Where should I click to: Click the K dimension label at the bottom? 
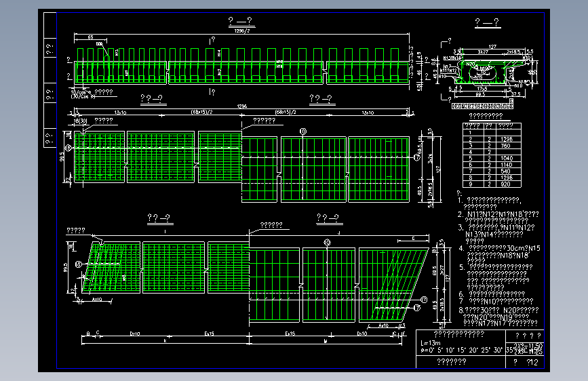pyautogui.click(x=165, y=341)
